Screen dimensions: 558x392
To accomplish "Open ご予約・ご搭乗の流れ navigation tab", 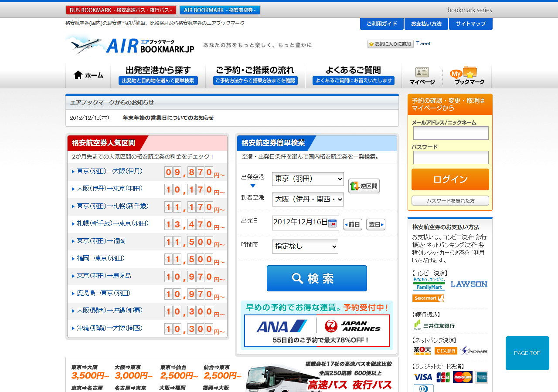I will 255,75.
